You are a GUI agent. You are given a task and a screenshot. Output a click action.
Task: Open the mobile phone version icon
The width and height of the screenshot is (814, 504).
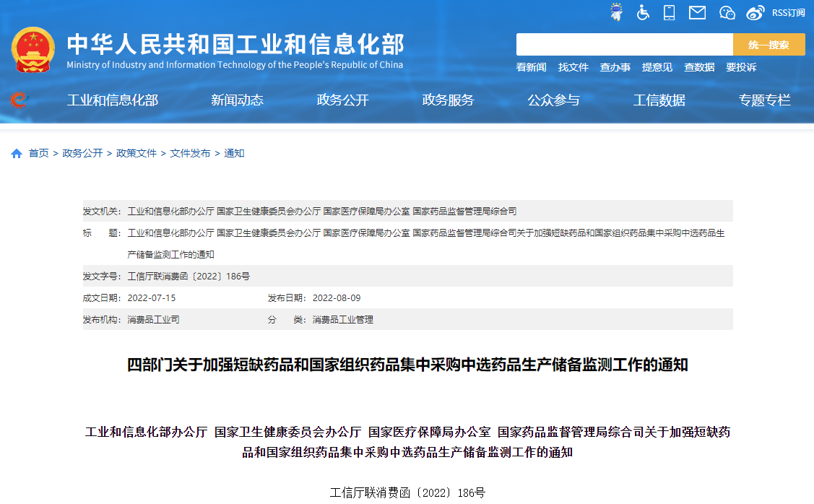[669, 12]
